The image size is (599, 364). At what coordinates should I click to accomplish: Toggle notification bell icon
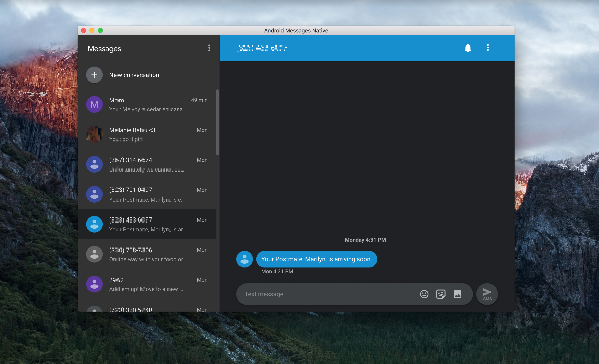[x=468, y=47]
